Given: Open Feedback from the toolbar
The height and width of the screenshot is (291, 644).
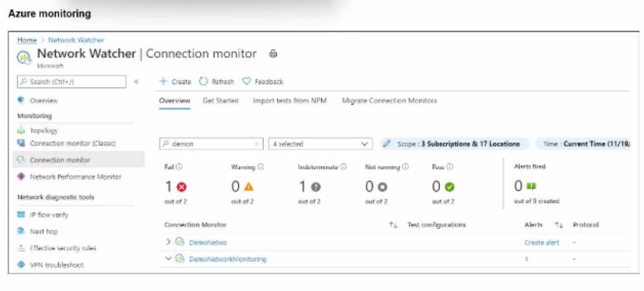Looking at the screenshot, I should pos(263,82).
